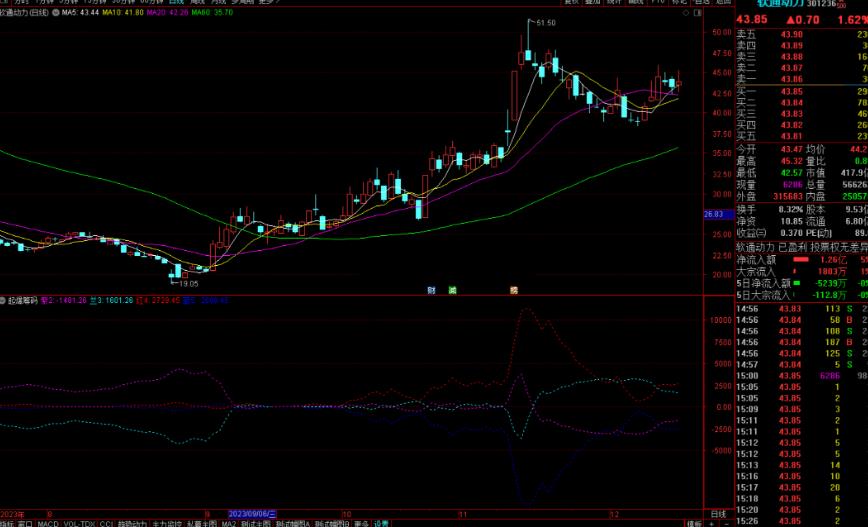868x527 pixels.
Task: Switch to the CCI indicator tab
Action: [106, 523]
